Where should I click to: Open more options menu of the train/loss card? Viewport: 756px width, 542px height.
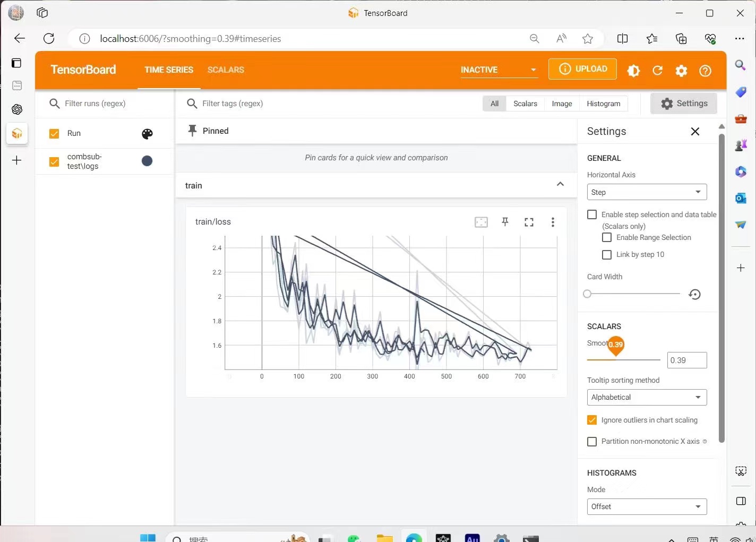(x=553, y=222)
